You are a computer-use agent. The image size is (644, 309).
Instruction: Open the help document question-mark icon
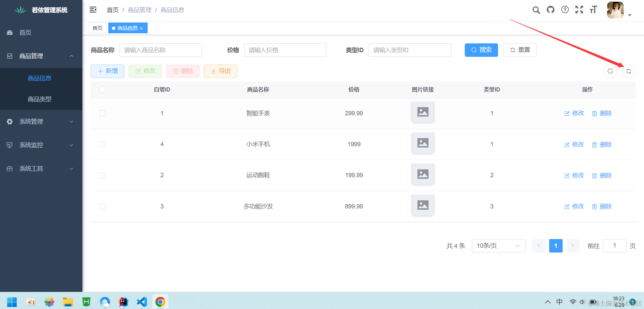(565, 10)
